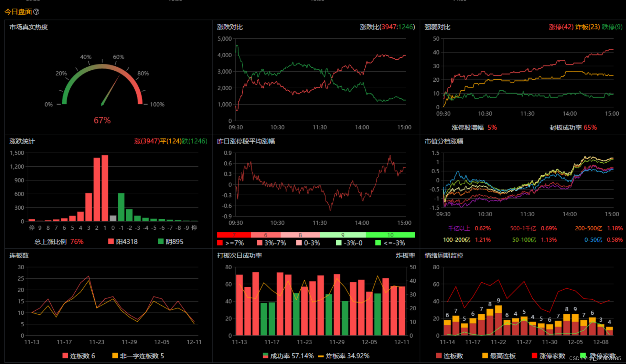Click the 平(124) count label
626x364 pixels.
click(x=171, y=141)
